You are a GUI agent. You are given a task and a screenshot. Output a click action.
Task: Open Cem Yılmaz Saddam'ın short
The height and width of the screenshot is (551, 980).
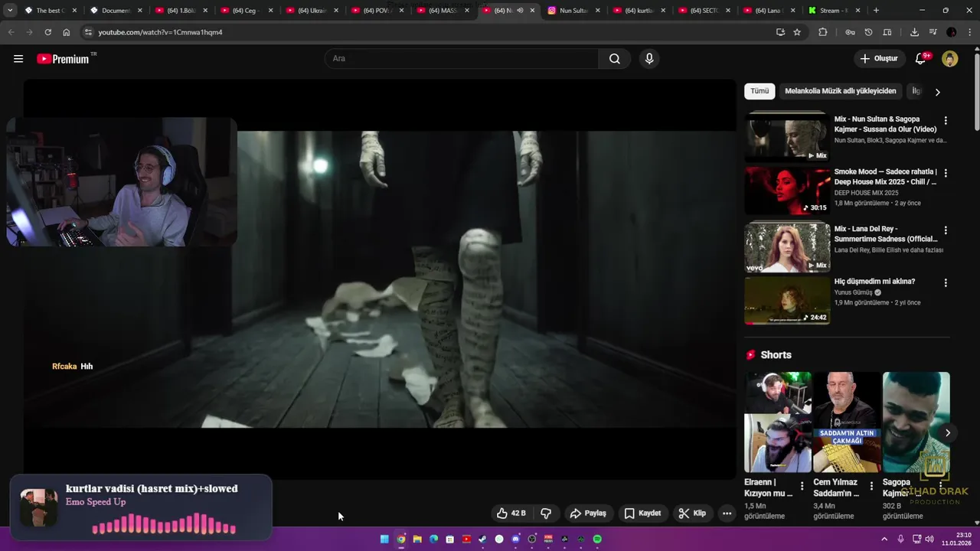(x=847, y=422)
